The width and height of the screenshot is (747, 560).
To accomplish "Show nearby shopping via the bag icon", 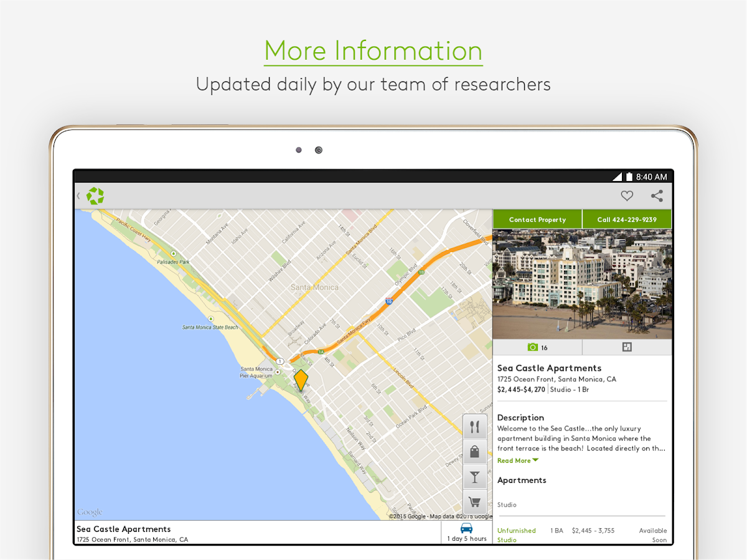I will tap(474, 451).
